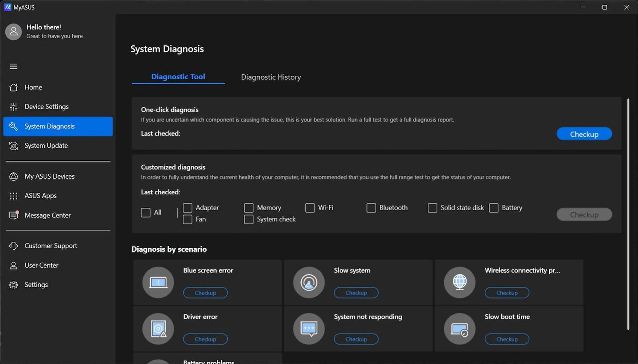Click the Home house icon
This screenshot has width=638, height=364.
coord(14,87)
